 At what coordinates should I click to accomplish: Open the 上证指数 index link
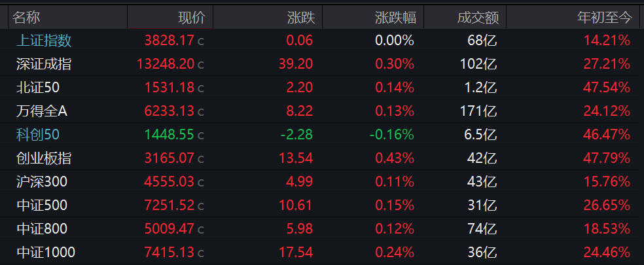click(44, 41)
